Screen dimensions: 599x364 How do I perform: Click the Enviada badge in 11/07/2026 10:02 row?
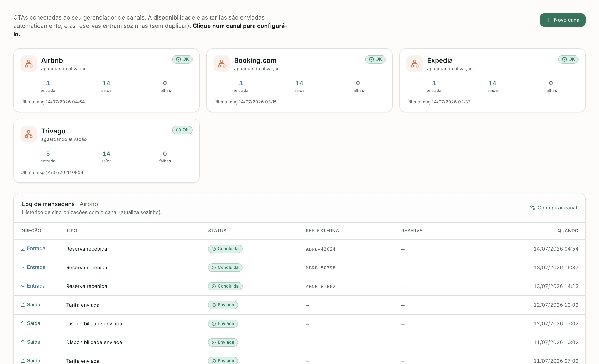pyautogui.click(x=223, y=342)
